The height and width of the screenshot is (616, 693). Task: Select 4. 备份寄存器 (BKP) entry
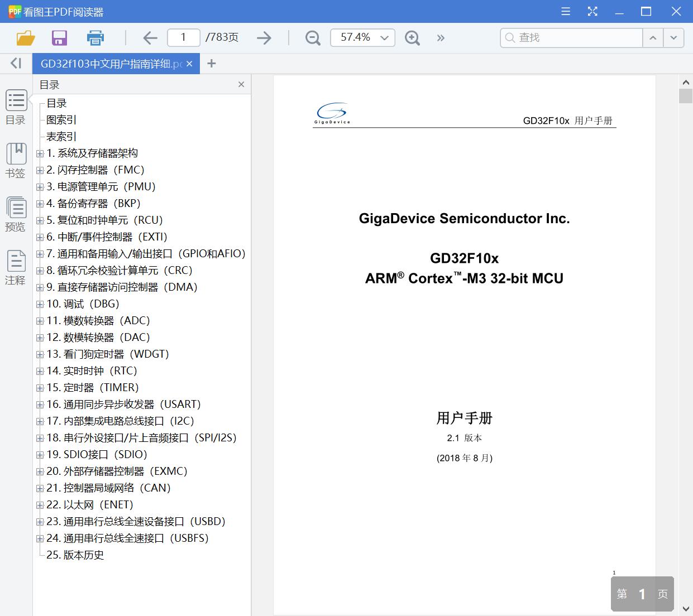click(94, 204)
